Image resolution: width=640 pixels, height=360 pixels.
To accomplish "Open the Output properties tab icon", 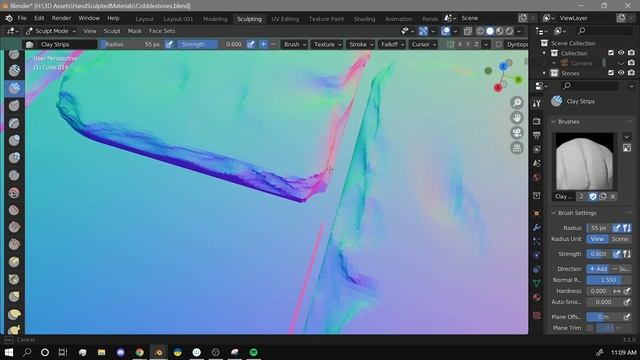I will 537,135.
